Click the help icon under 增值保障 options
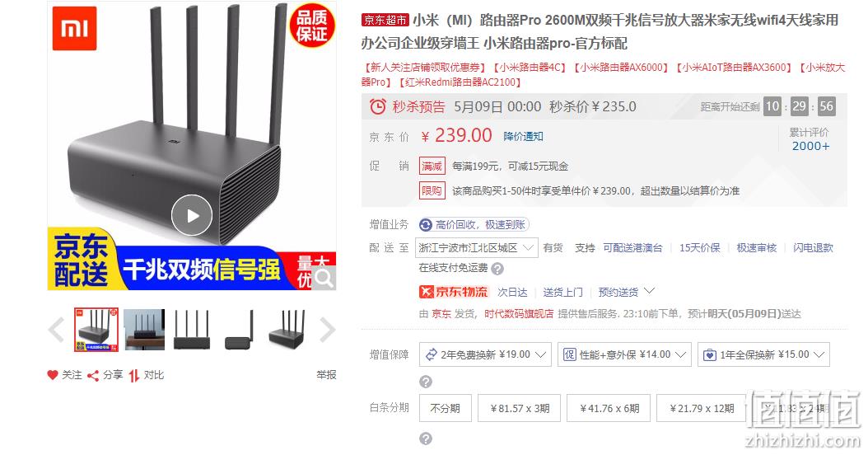 (425, 382)
